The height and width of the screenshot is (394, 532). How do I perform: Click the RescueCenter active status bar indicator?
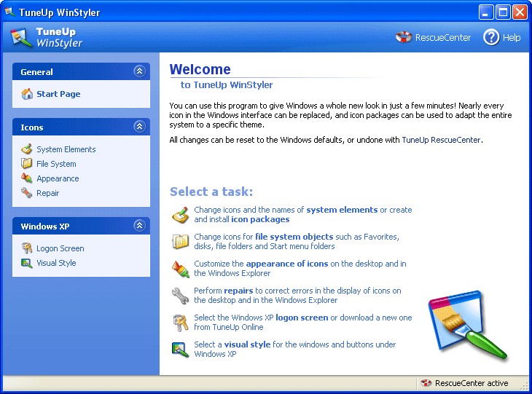465,383
